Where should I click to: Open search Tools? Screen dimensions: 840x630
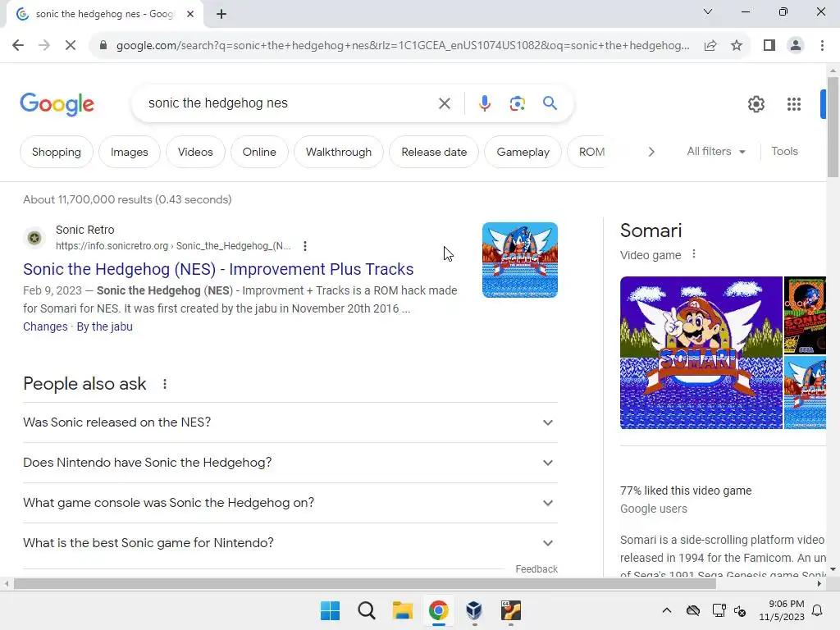coord(784,152)
